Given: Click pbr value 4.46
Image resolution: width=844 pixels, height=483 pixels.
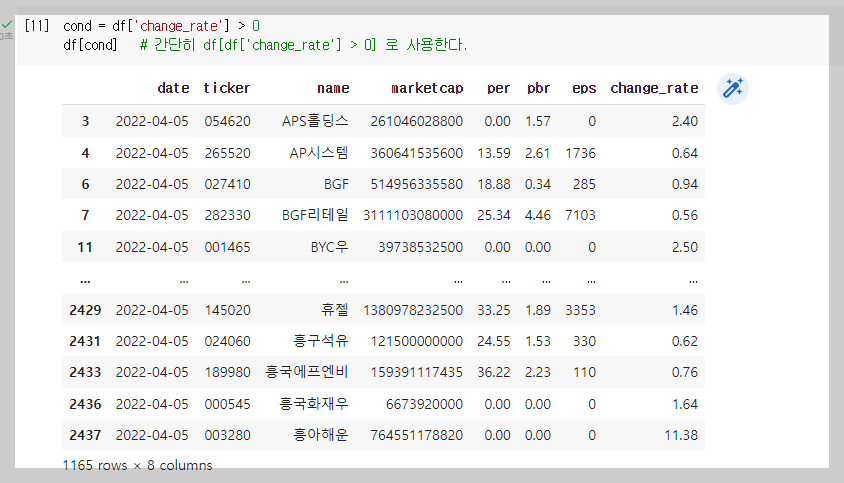Looking at the screenshot, I should pos(538,215).
